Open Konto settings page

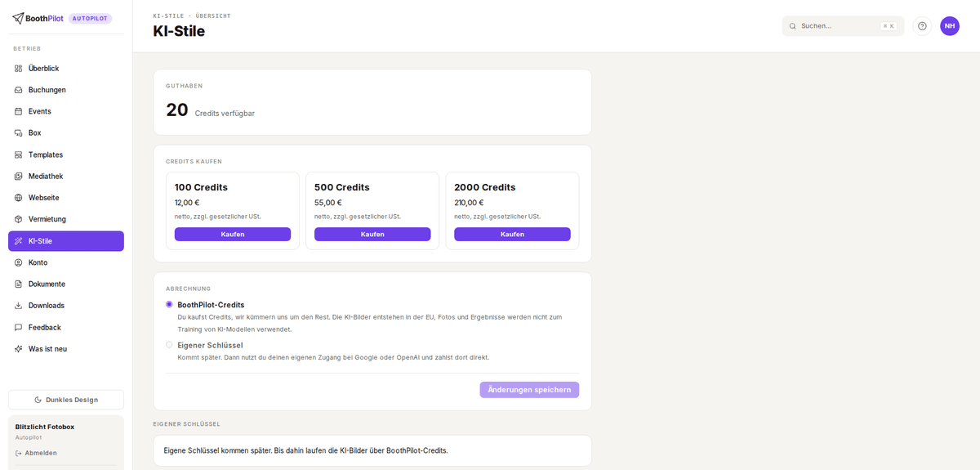pos(66,262)
